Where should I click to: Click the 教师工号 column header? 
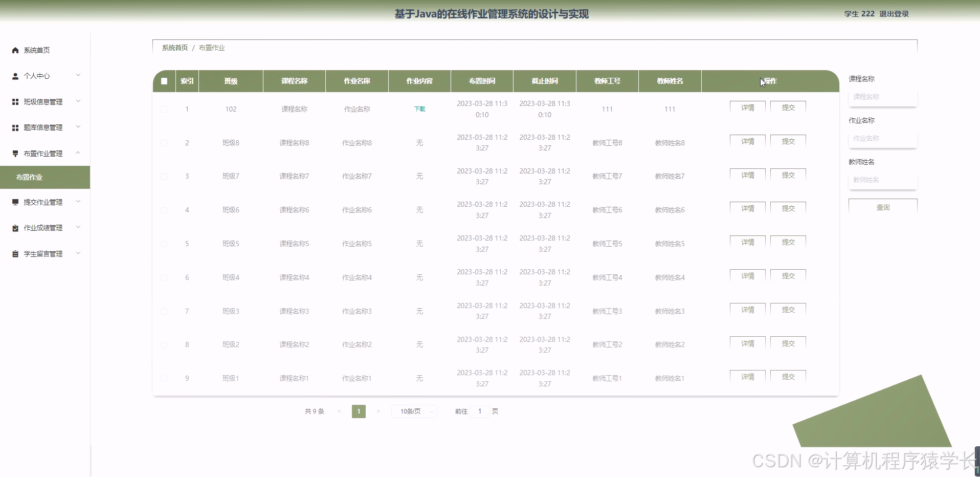point(607,81)
